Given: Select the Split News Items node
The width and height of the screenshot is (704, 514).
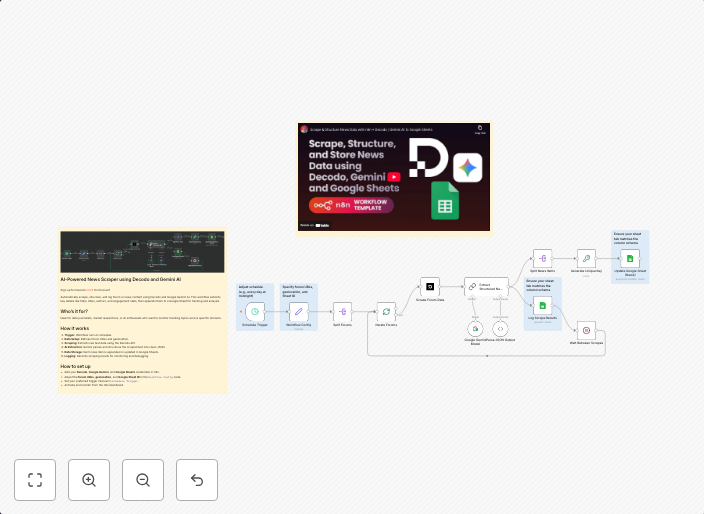Looking at the screenshot, I should [x=542, y=259].
